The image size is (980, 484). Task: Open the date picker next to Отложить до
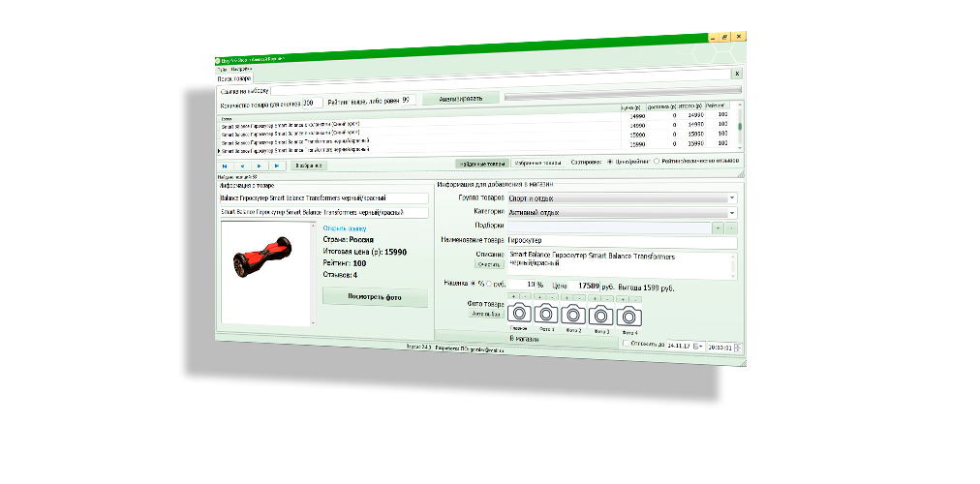tap(700, 345)
